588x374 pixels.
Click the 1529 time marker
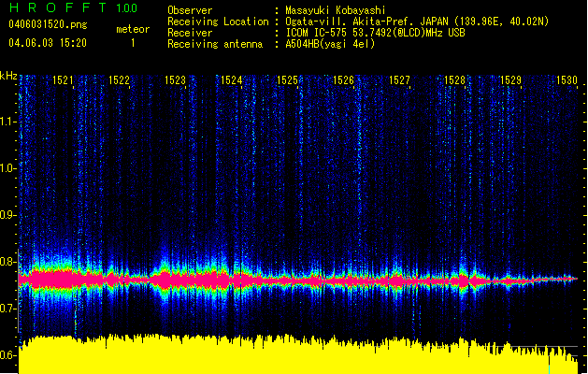[511, 80]
